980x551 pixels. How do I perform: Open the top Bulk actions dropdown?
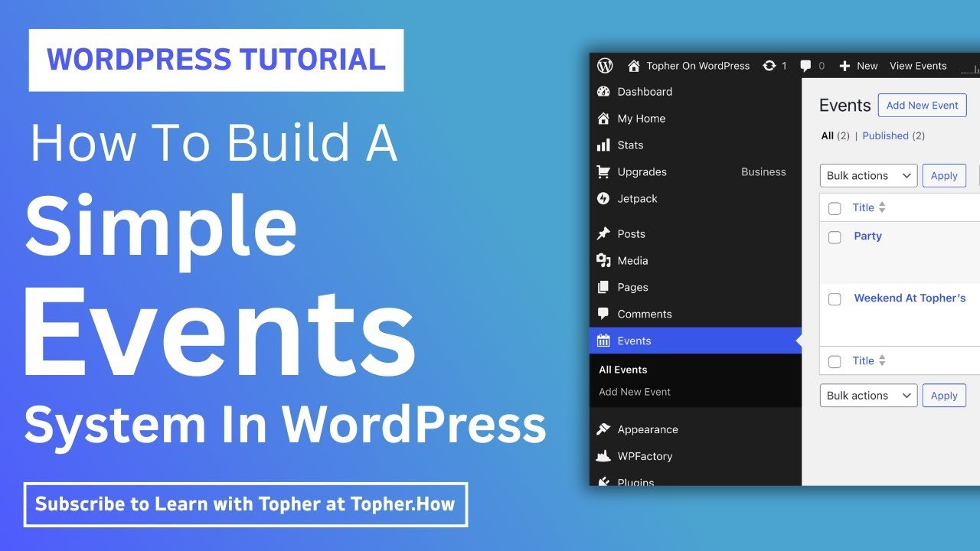click(868, 176)
